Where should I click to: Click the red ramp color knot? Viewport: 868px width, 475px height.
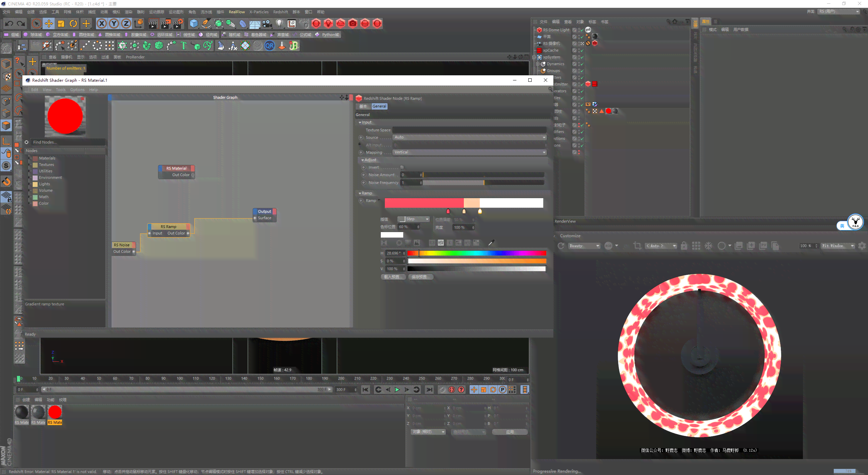[x=448, y=211]
